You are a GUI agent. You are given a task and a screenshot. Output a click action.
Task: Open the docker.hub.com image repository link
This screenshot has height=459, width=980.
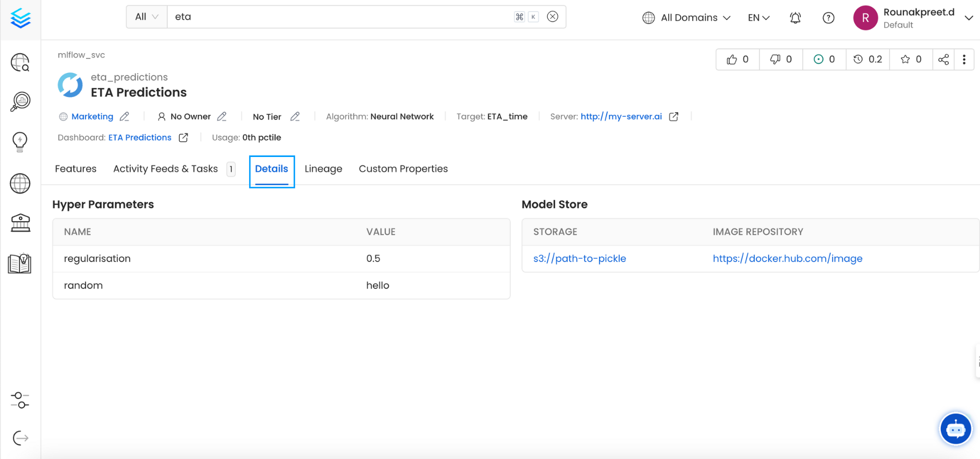(x=787, y=259)
